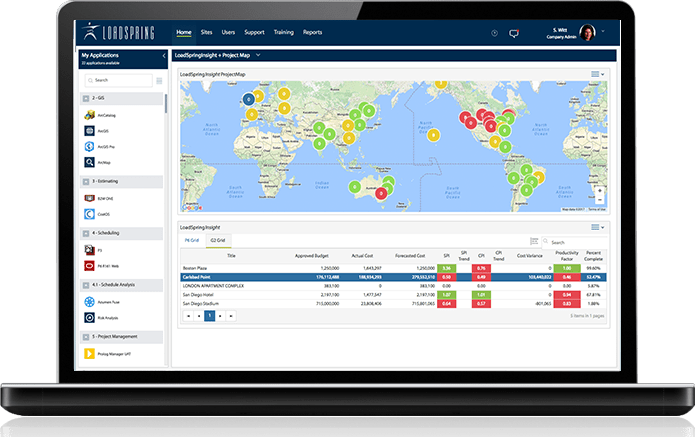Click the blue map marker over the UK

249,99
